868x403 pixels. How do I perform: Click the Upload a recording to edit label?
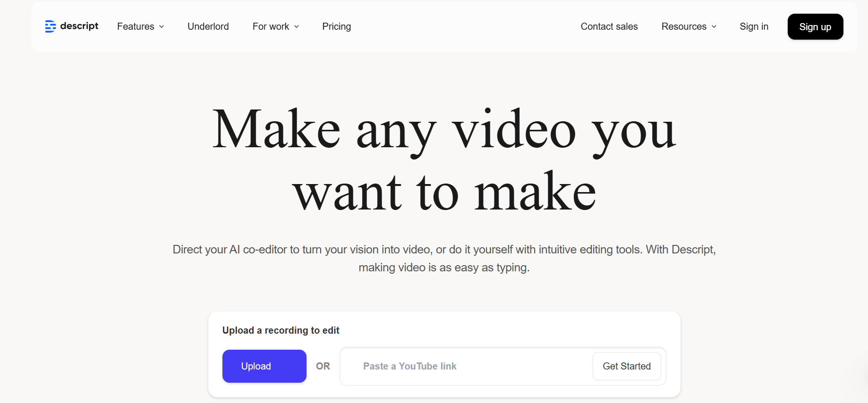tap(281, 330)
